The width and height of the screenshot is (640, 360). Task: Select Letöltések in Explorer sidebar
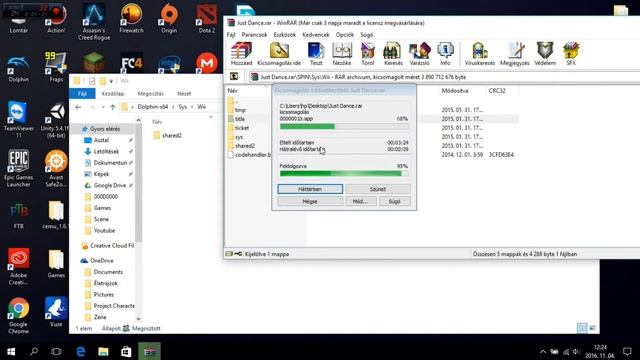(x=106, y=151)
